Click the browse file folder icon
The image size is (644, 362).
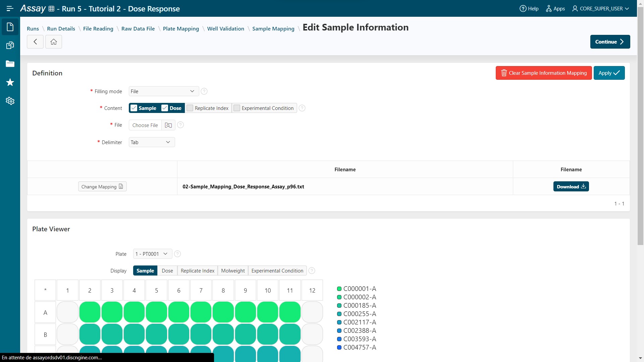(168, 125)
